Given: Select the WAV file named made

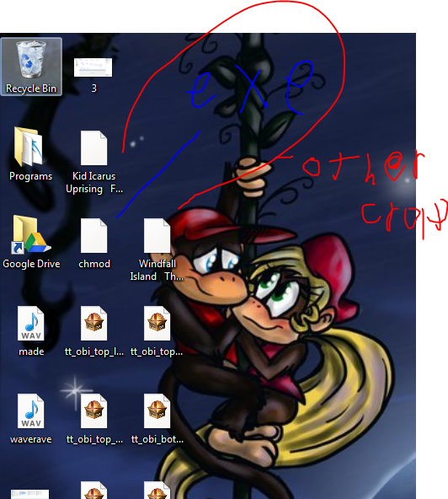Looking at the screenshot, I should pos(31,330).
